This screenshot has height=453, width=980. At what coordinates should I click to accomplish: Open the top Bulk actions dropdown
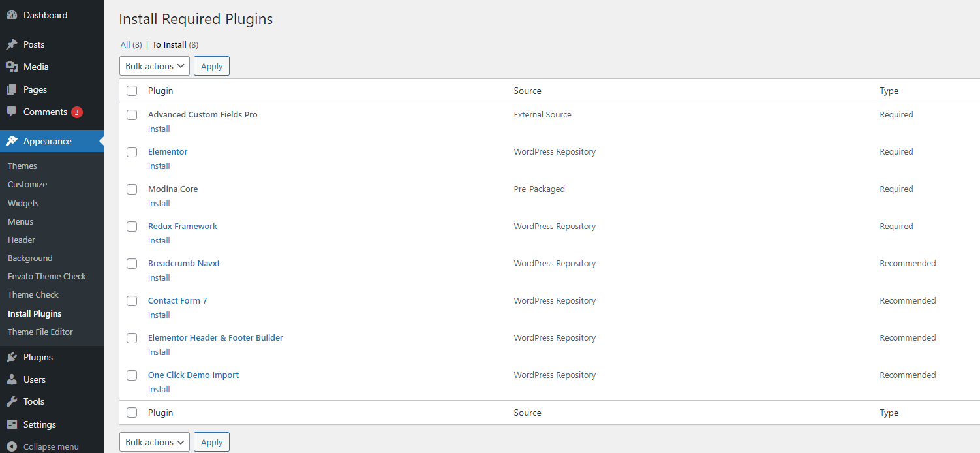(x=154, y=66)
